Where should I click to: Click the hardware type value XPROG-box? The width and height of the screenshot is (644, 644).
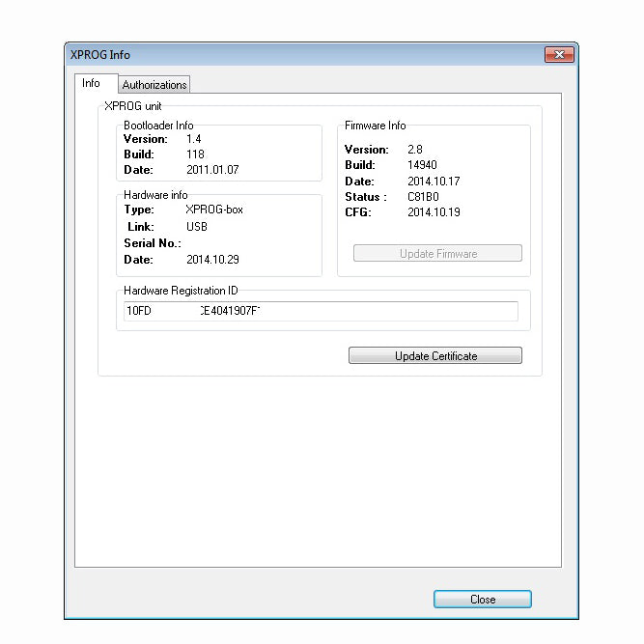click(213, 210)
